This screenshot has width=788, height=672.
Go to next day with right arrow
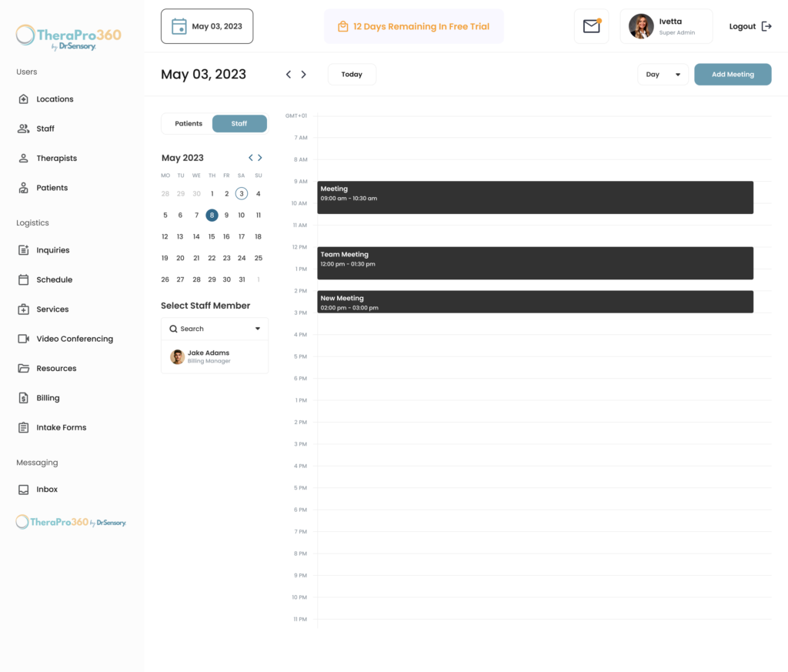coord(303,75)
